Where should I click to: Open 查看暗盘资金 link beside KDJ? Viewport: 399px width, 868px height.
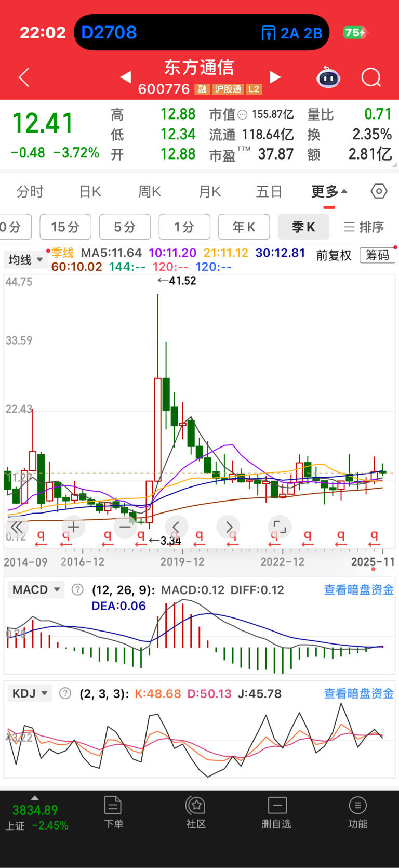click(359, 693)
